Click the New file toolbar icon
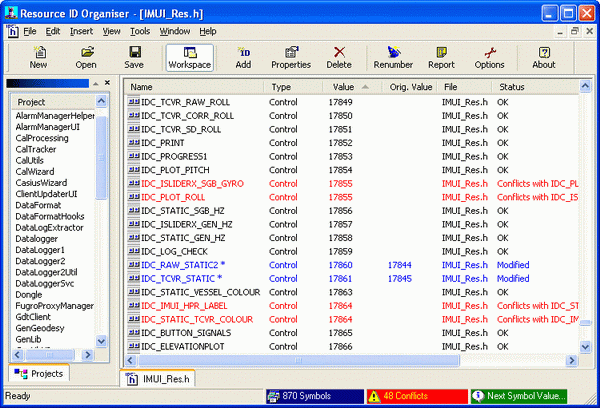This screenshot has width=600, height=408. 38,57
